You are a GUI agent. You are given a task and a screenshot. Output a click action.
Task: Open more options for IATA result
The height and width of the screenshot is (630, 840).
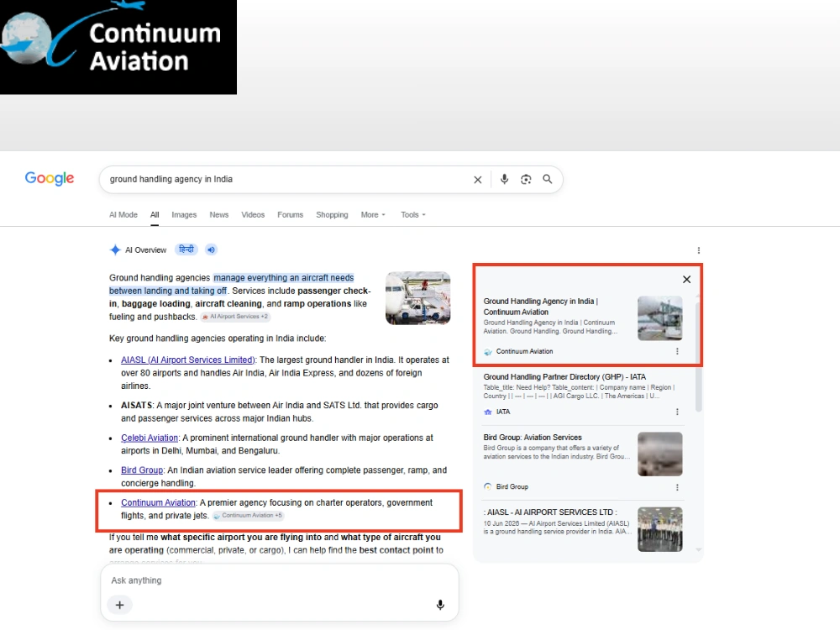click(x=677, y=412)
